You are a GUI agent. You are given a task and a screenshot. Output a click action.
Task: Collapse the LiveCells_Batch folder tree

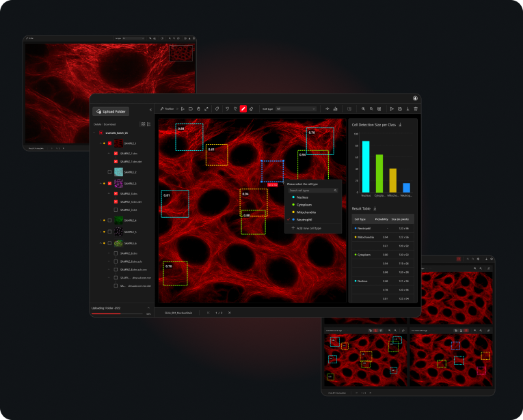[94, 132]
